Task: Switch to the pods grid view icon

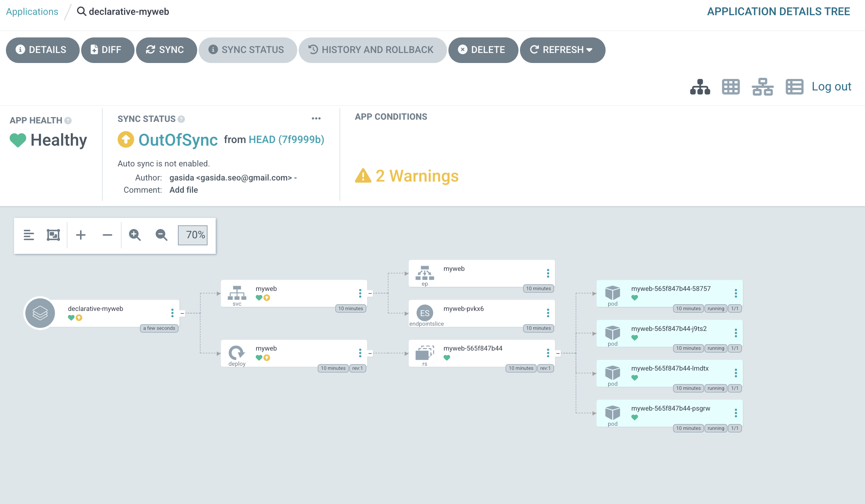Action: 730,87
